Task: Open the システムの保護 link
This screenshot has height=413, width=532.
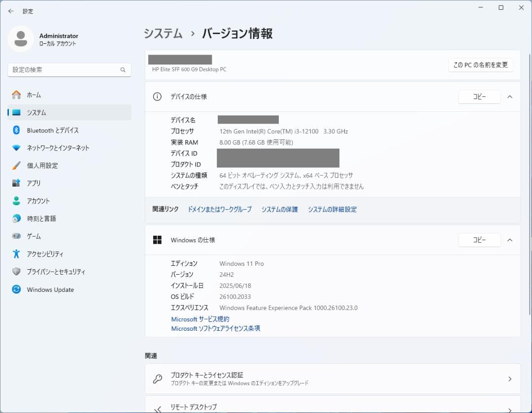Action: click(x=279, y=209)
